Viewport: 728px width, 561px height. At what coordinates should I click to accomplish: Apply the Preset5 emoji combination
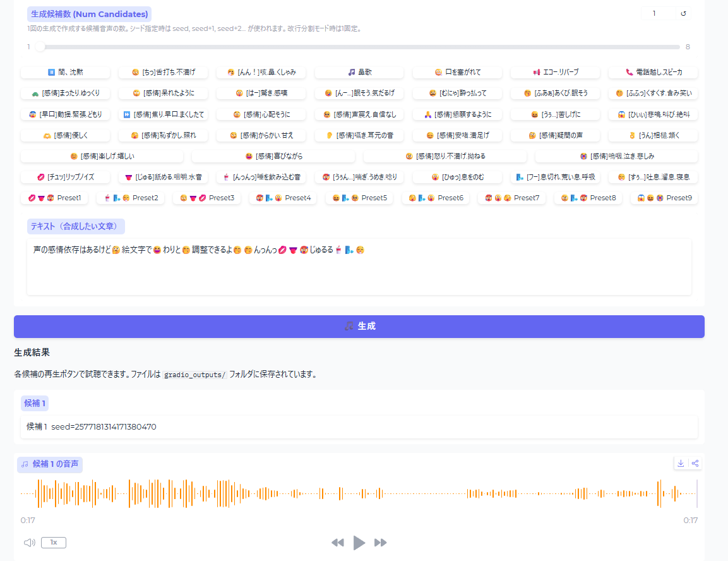pos(359,198)
